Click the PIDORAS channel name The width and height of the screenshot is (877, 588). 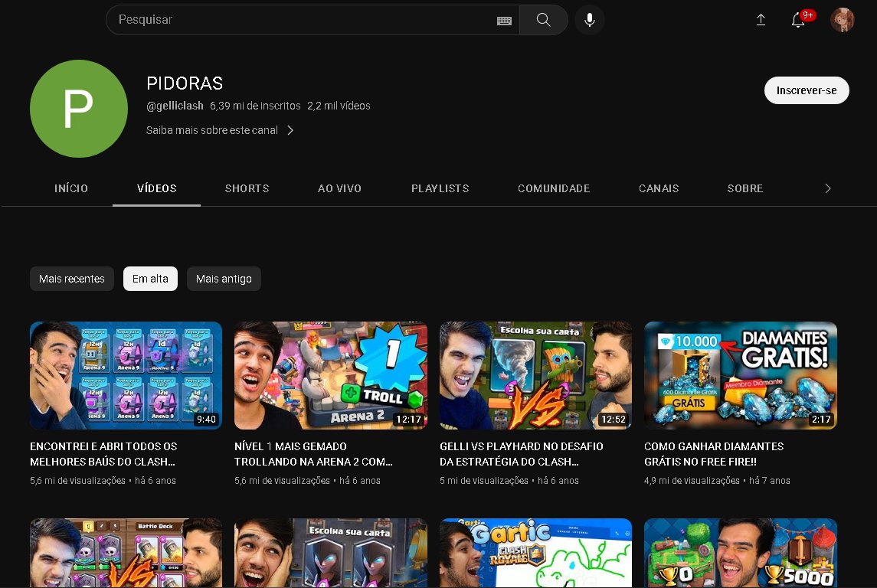pyautogui.click(x=185, y=83)
